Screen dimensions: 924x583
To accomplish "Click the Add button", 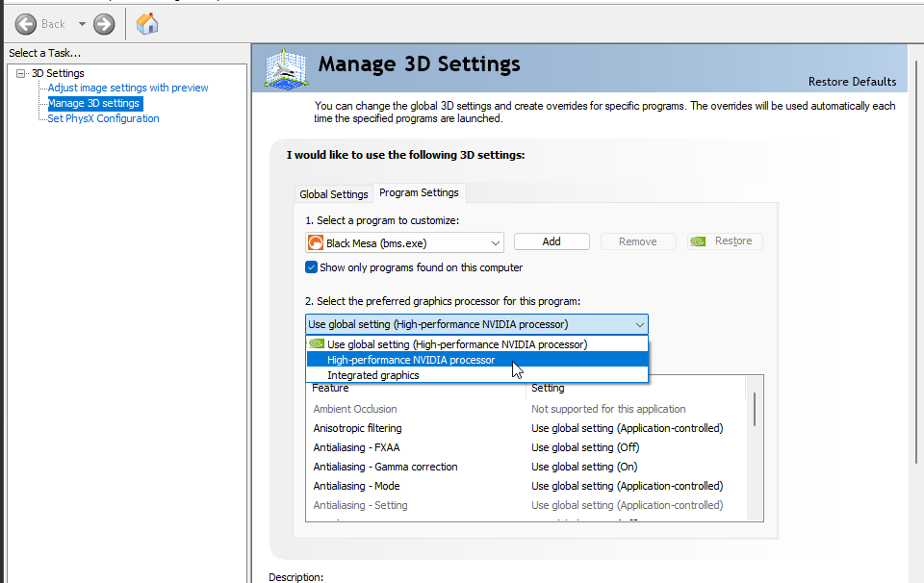I will [552, 241].
